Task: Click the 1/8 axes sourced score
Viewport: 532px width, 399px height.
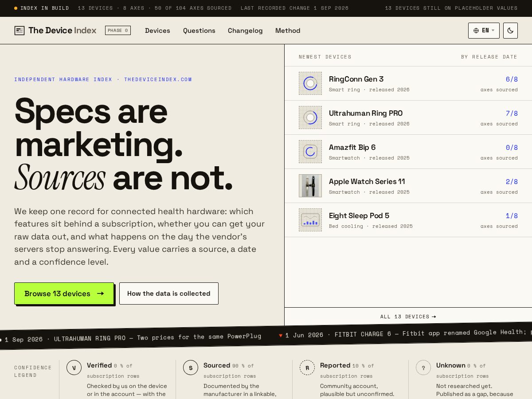Action: pyautogui.click(x=512, y=216)
